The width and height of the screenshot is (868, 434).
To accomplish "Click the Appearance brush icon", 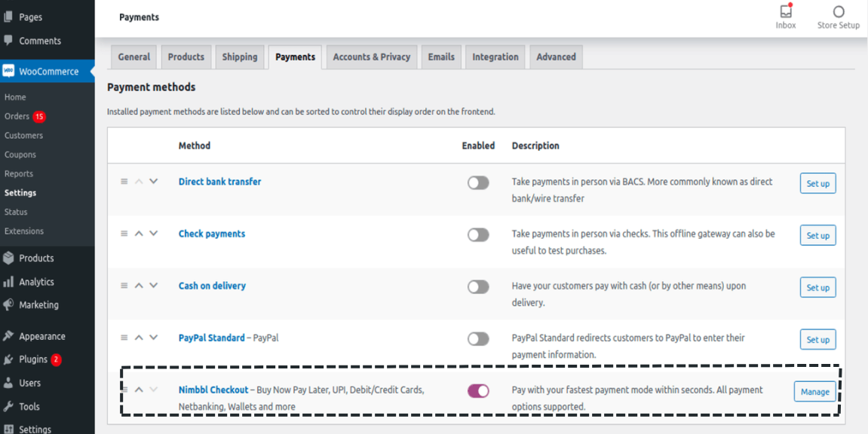I will tap(8, 336).
